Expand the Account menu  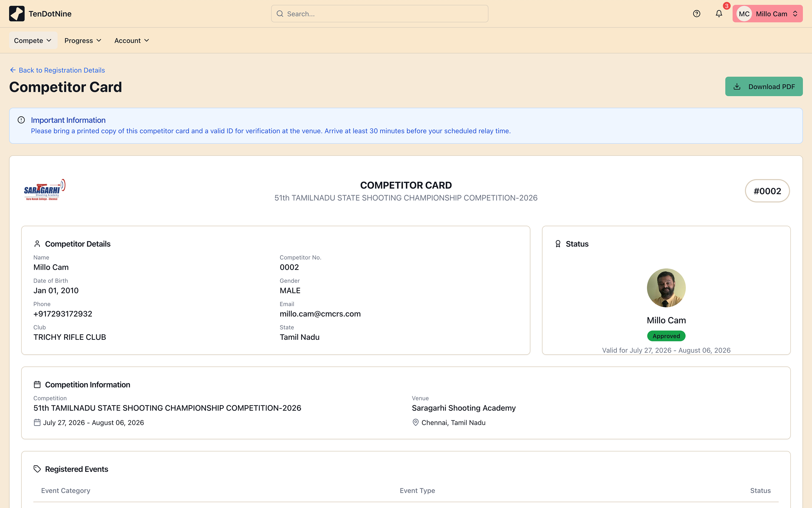[132, 40]
